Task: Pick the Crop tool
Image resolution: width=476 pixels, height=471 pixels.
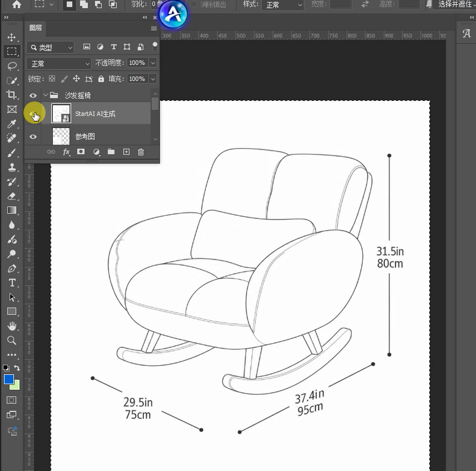Action: (x=12, y=95)
